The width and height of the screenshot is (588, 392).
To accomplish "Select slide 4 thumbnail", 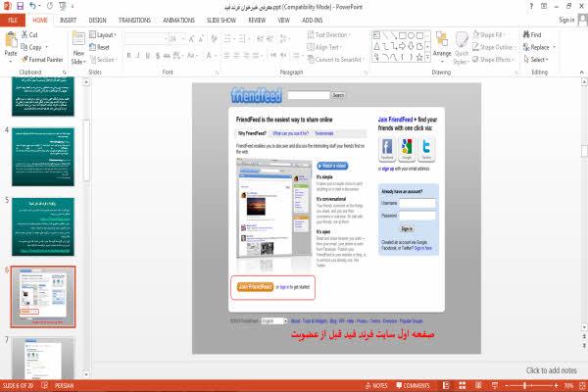I will click(x=43, y=157).
